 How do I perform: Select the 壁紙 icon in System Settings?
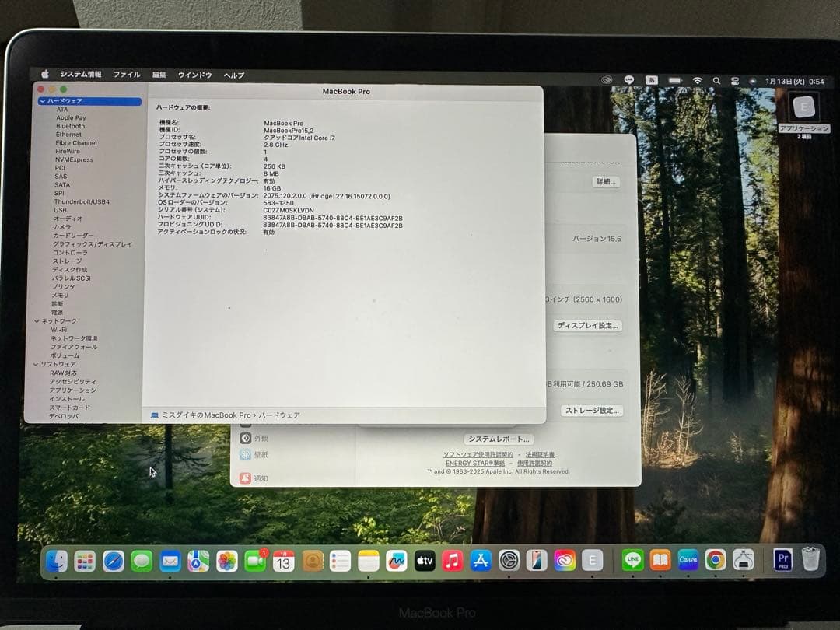coord(246,454)
